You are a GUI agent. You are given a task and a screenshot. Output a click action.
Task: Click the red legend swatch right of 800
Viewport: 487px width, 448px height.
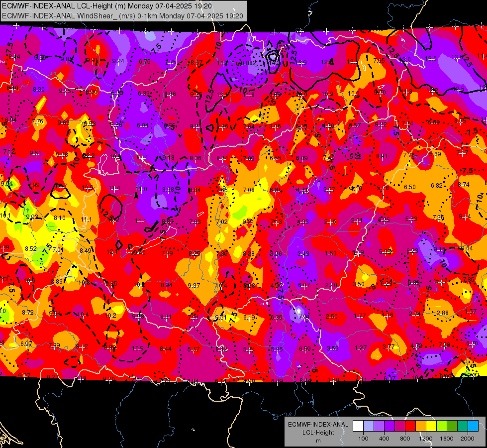(x=410, y=426)
